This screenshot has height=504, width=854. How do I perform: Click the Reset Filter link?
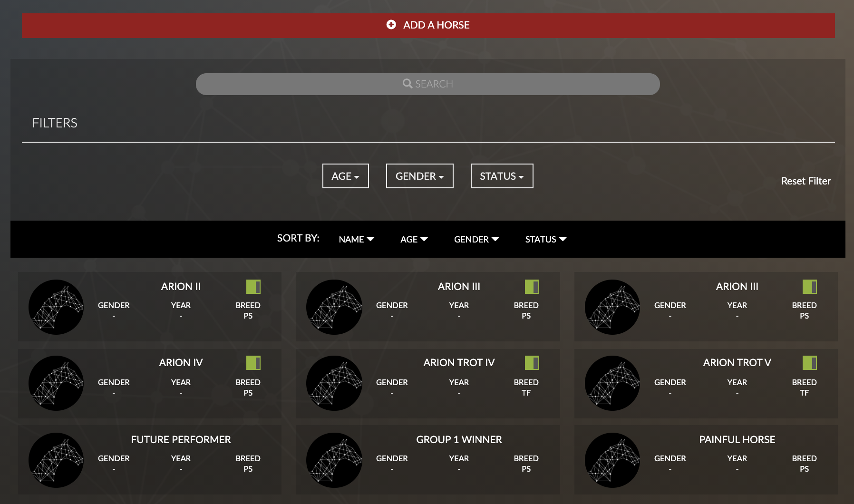pyautogui.click(x=806, y=181)
